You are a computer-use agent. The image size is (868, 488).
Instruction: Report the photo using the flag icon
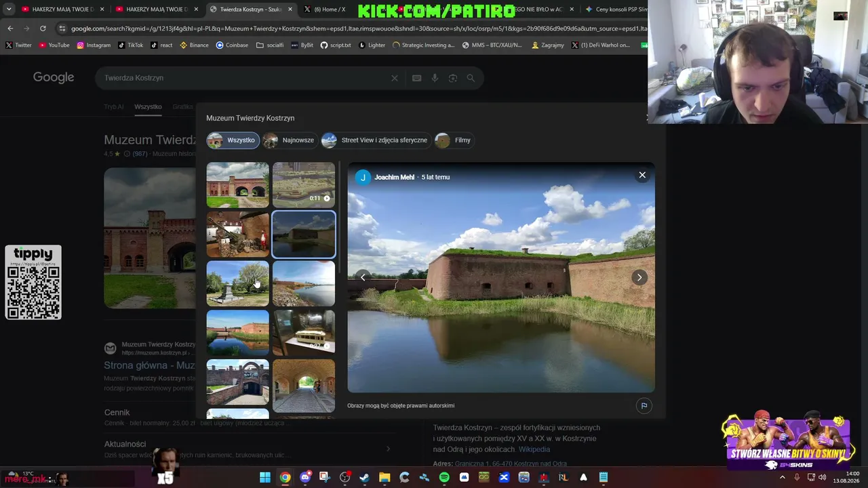tap(644, 406)
